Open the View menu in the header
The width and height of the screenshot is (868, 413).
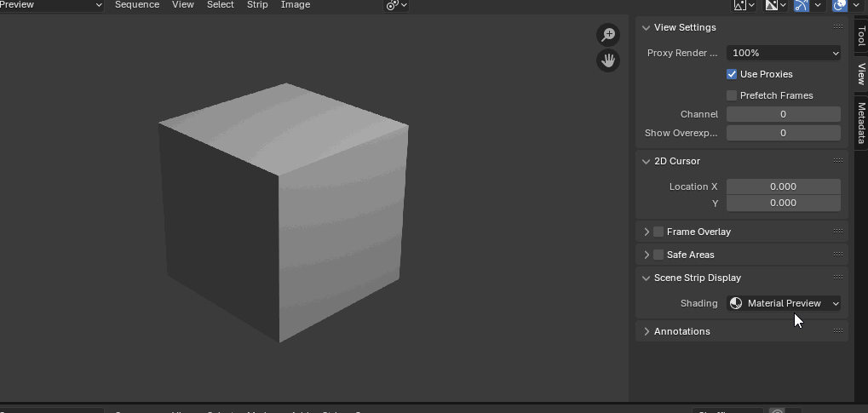[x=182, y=5]
